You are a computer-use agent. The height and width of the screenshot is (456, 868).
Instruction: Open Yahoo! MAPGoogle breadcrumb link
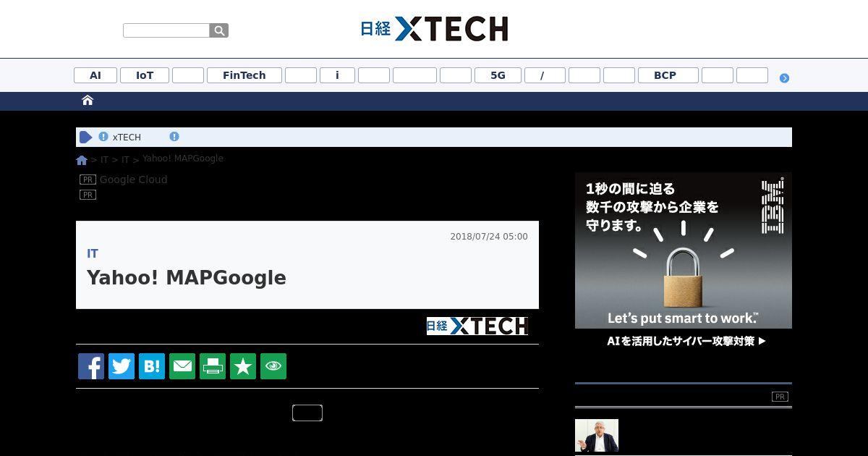tap(183, 159)
